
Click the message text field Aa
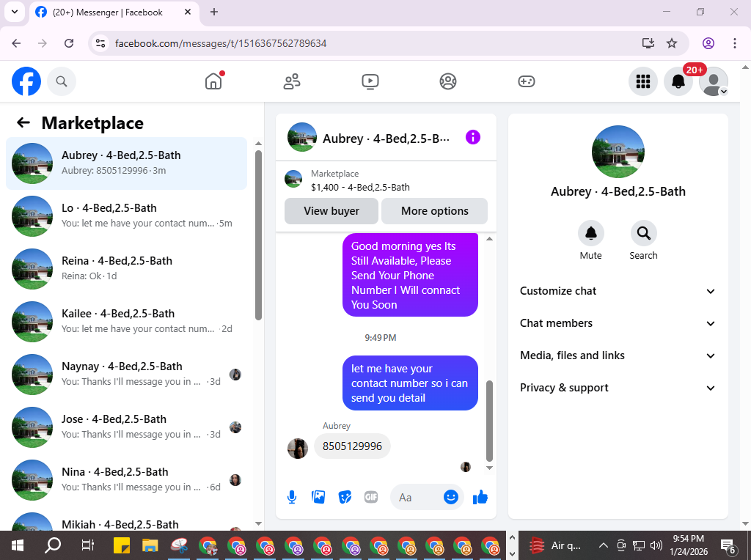(416, 497)
